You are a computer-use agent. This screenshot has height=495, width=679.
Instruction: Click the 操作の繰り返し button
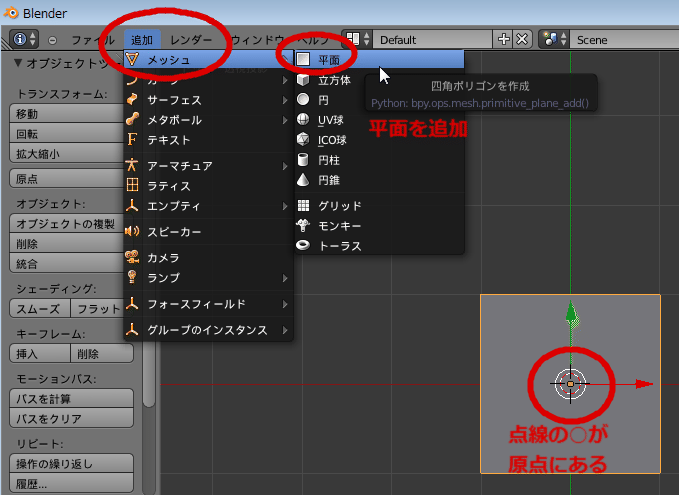[71, 463]
